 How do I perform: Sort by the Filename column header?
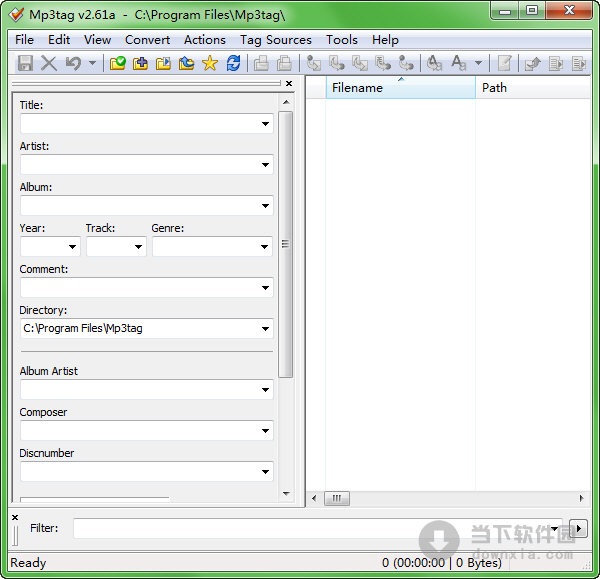401,88
